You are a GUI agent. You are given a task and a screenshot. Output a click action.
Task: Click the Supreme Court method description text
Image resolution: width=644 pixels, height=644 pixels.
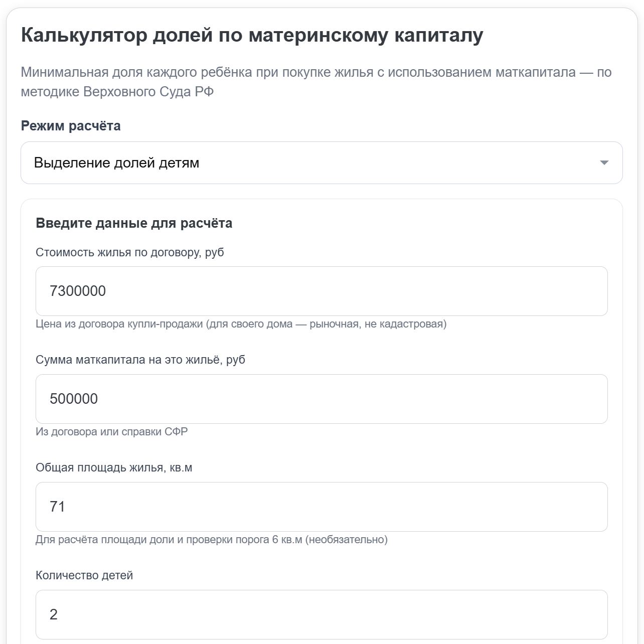click(316, 82)
